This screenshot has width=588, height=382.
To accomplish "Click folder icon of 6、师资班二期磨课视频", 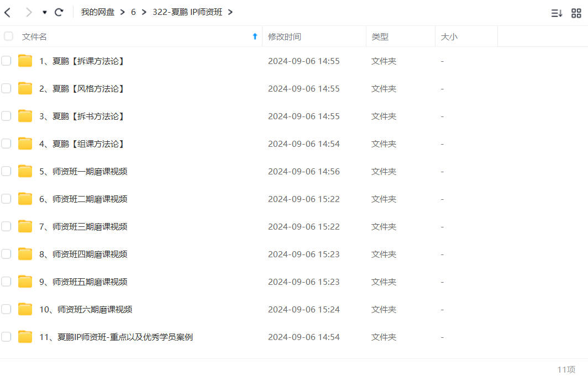I will (x=25, y=199).
